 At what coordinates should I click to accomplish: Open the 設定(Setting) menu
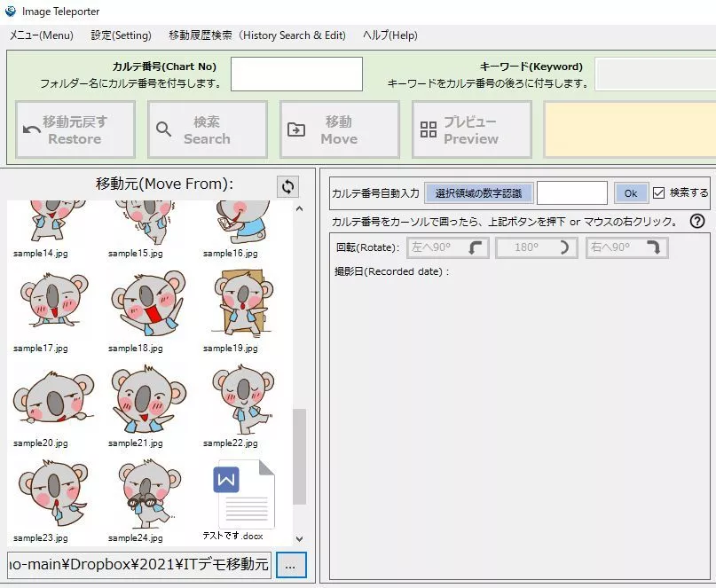tap(121, 35)
